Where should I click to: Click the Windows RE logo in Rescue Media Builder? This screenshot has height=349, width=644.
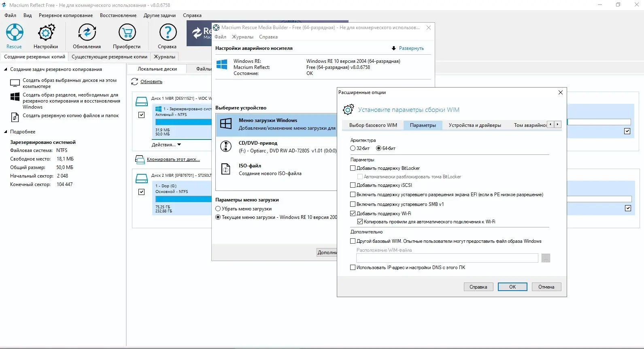222,64
